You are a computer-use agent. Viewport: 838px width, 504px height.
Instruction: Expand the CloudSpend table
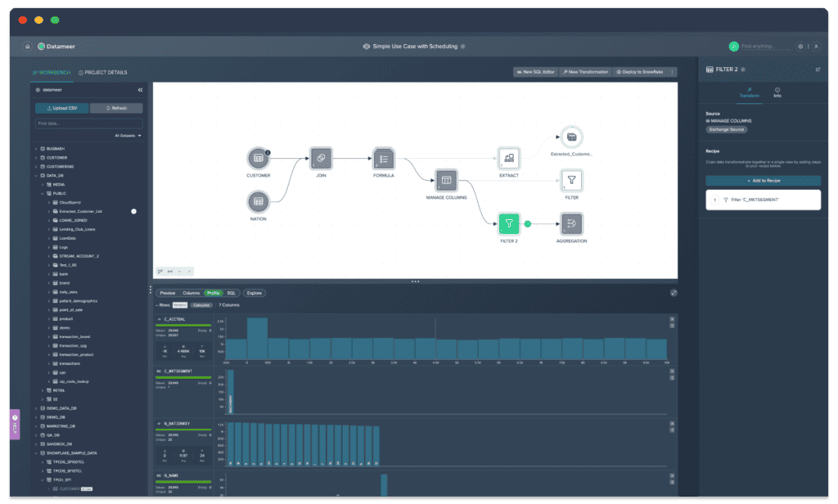point(48,203)
